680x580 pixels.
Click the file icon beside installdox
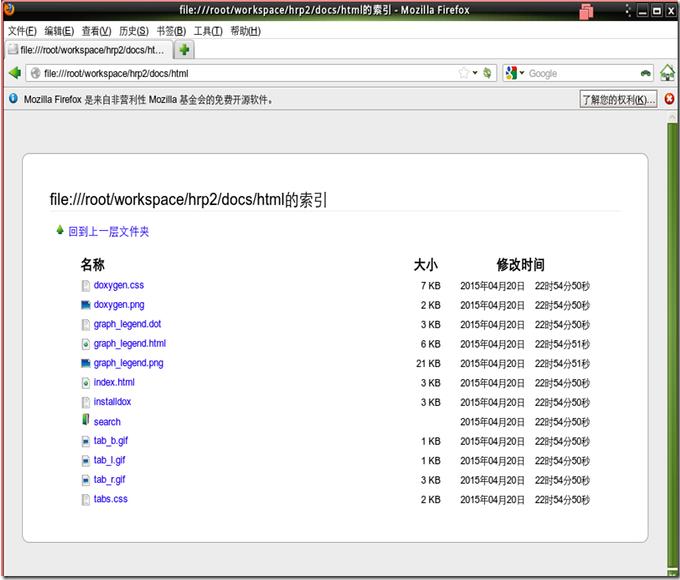[85, 402]
